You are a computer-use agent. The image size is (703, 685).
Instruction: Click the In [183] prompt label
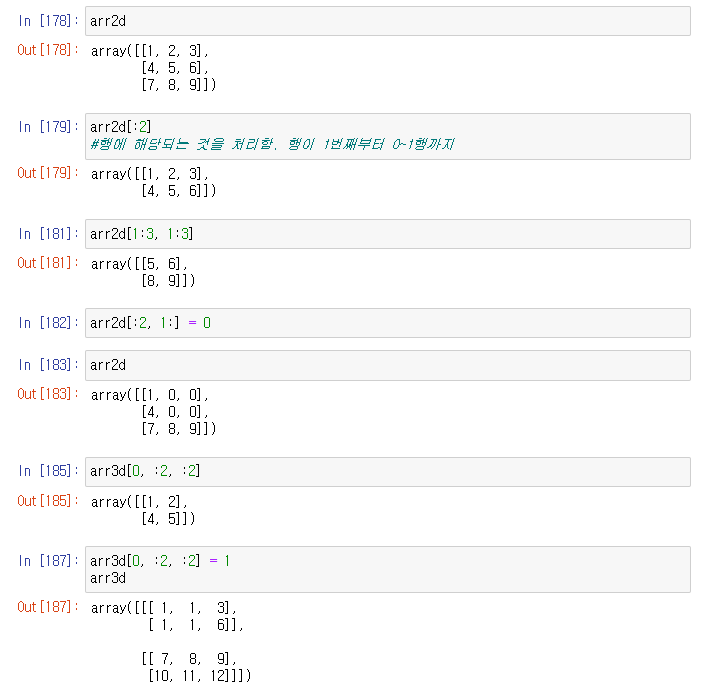click(48, 365)
